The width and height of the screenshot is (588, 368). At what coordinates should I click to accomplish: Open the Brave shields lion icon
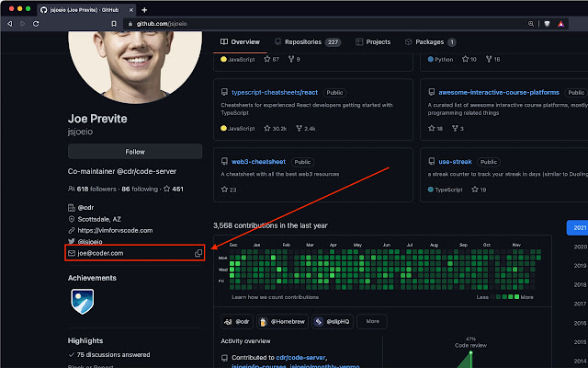[547, 24]
